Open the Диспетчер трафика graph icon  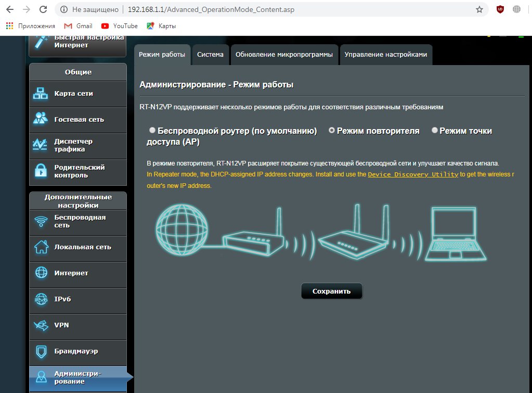(x=40, y=144)
